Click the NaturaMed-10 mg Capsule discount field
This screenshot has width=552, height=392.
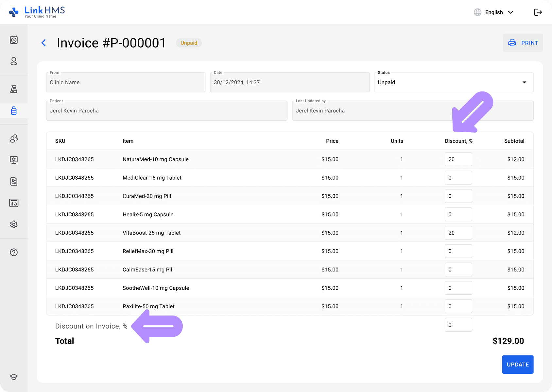[x=458, y=159]
